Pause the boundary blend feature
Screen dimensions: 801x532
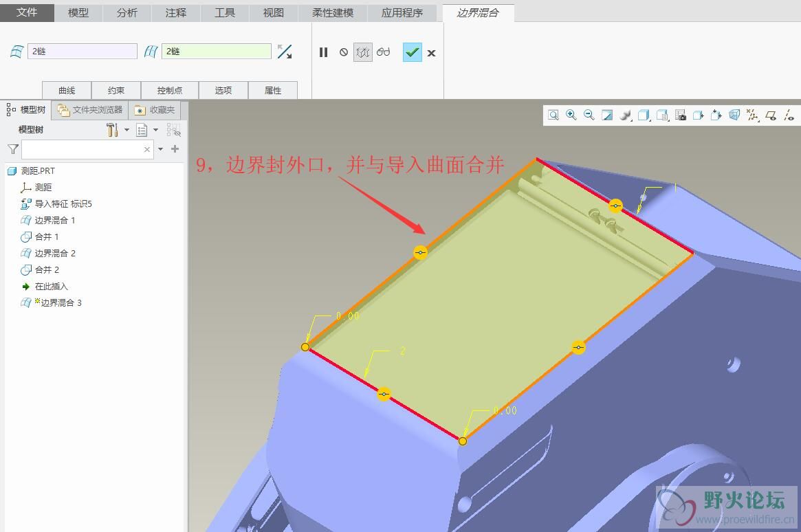pyautogui.click(x=323, y=52)
